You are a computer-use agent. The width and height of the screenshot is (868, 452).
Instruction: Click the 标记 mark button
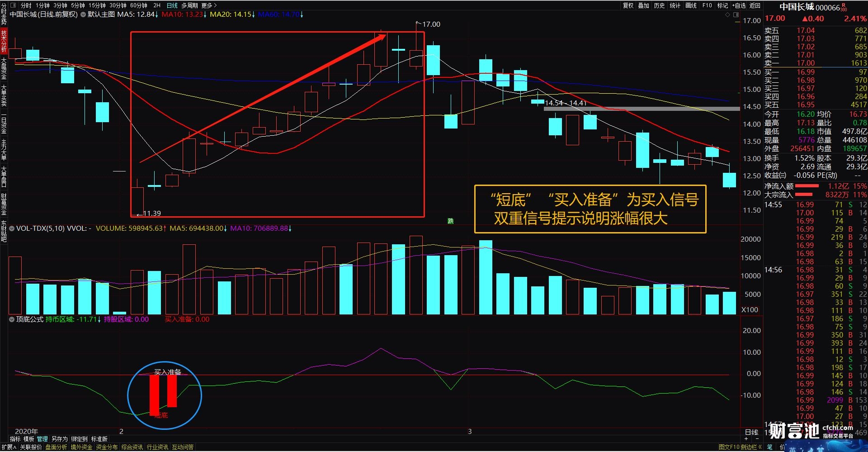[x=722, y=5]
